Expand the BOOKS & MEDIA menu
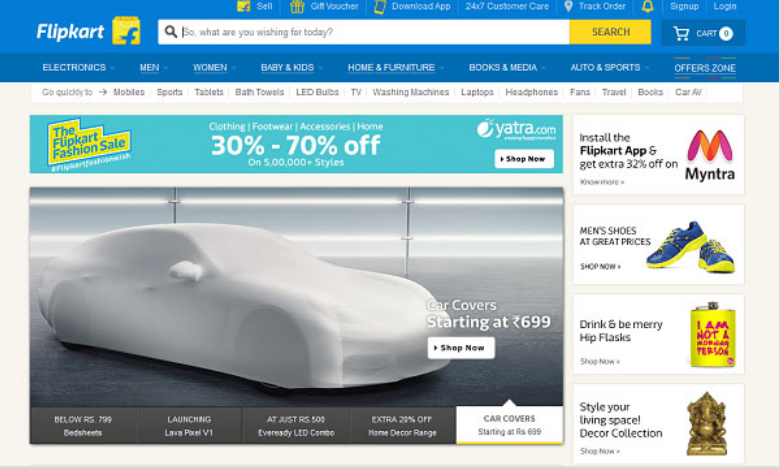The width and height of the screenshot is (780, 468). point(507,67)
